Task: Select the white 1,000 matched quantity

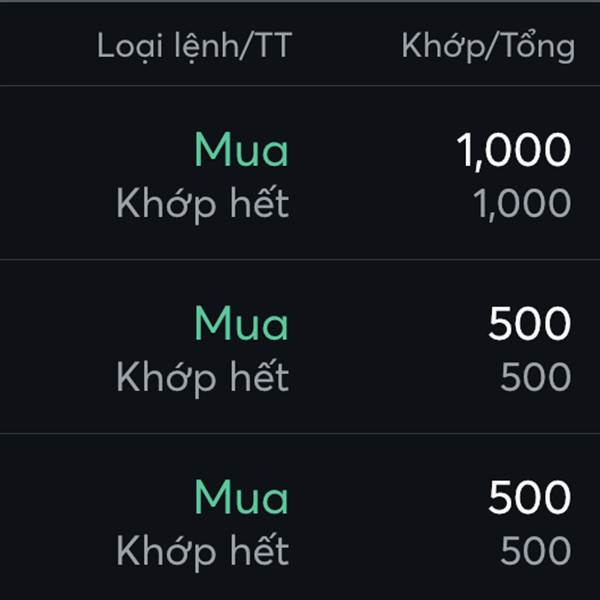Action: click(x=514, y=151)
